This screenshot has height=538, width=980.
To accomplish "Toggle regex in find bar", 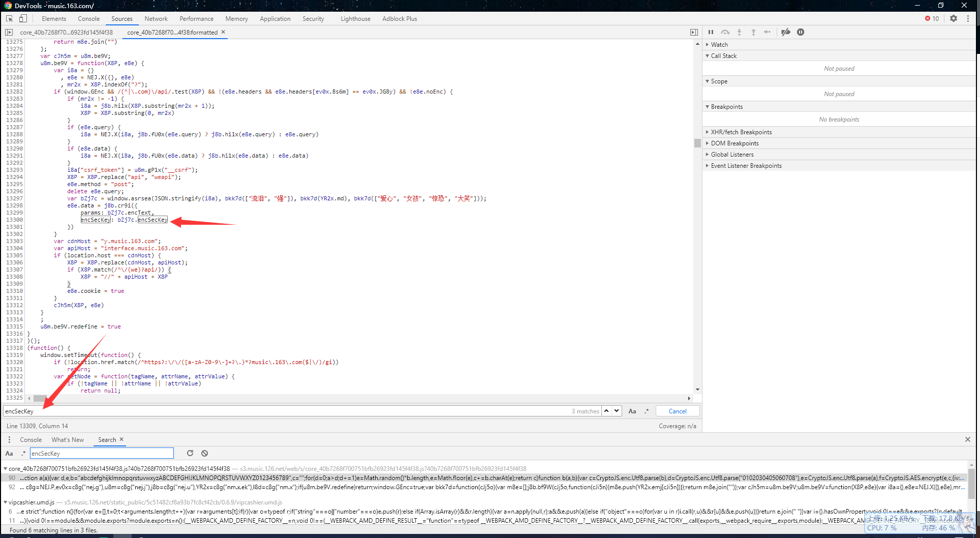I will tap(647, 411).
